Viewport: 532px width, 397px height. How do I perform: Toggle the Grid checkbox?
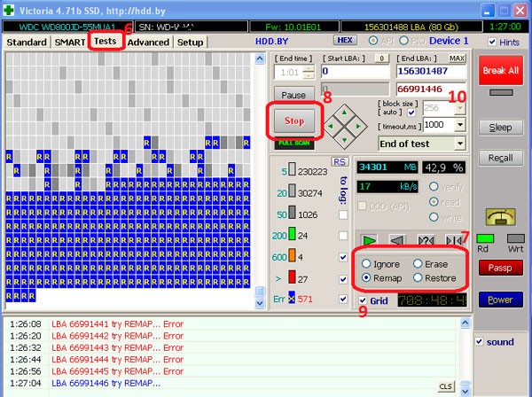[363, 300]
